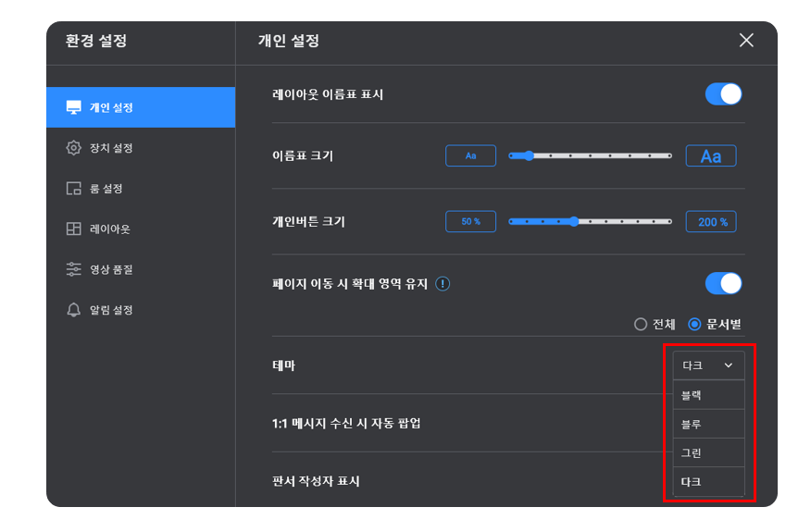Close the 환경 설정 dialog with X

click(x=746, y=41)
